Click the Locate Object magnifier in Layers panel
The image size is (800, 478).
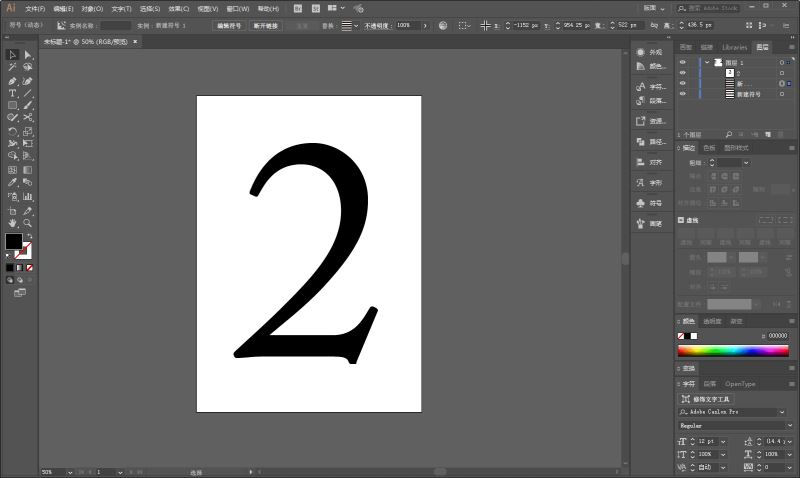coord(729,135)
